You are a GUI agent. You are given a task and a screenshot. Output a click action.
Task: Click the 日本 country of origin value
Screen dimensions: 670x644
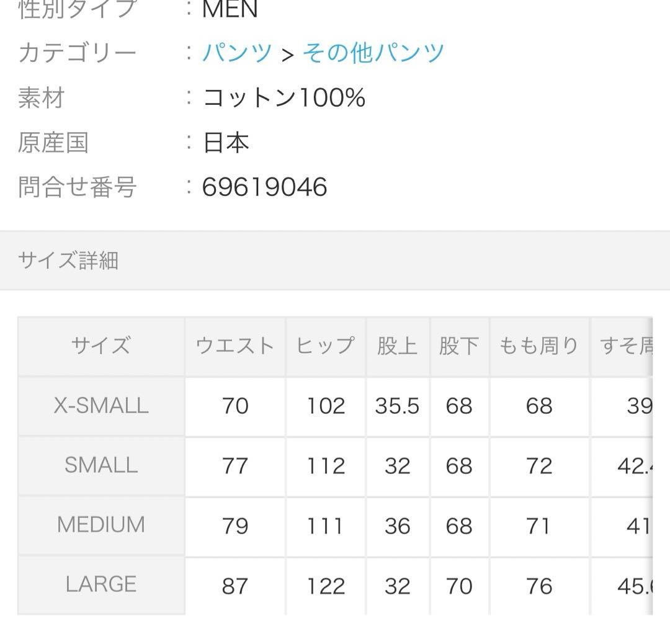tap(226, 143)
